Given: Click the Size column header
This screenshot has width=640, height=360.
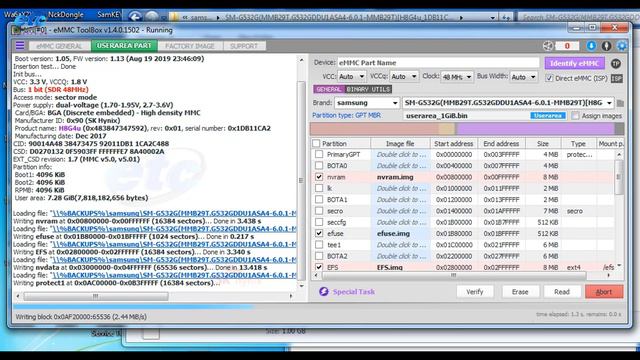Looking at the screenshot, I should (543, 144).
